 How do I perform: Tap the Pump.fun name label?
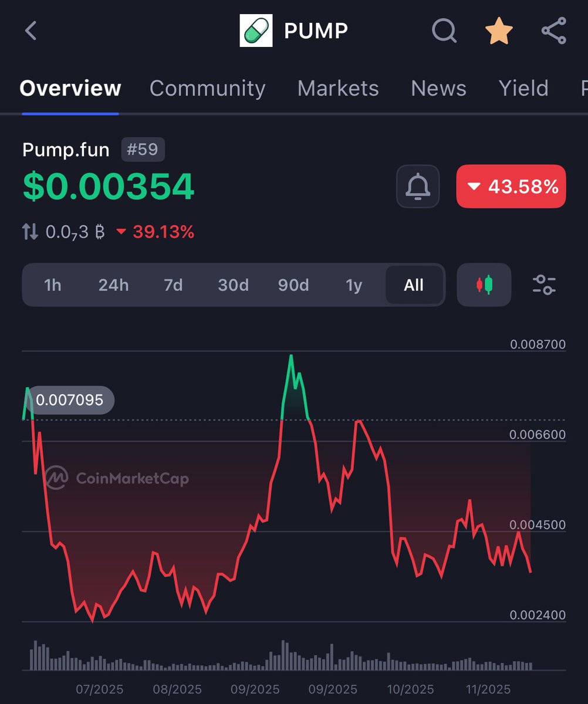coord(66,150)
